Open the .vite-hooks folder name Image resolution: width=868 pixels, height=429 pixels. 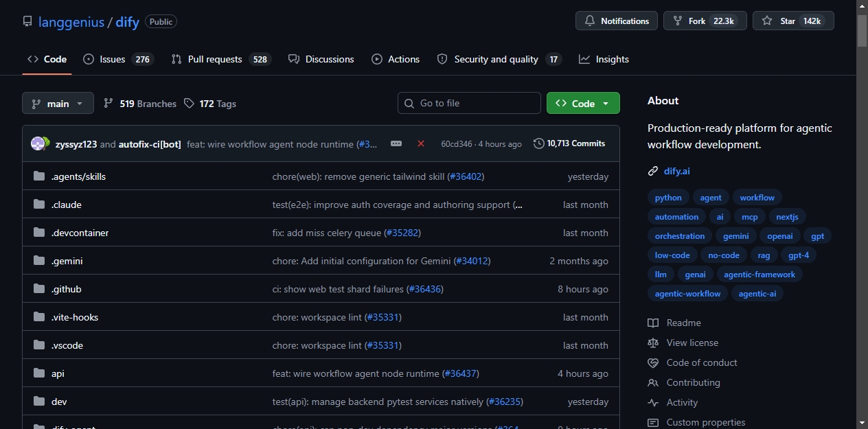pyautogui.click(x=75, y=317)
